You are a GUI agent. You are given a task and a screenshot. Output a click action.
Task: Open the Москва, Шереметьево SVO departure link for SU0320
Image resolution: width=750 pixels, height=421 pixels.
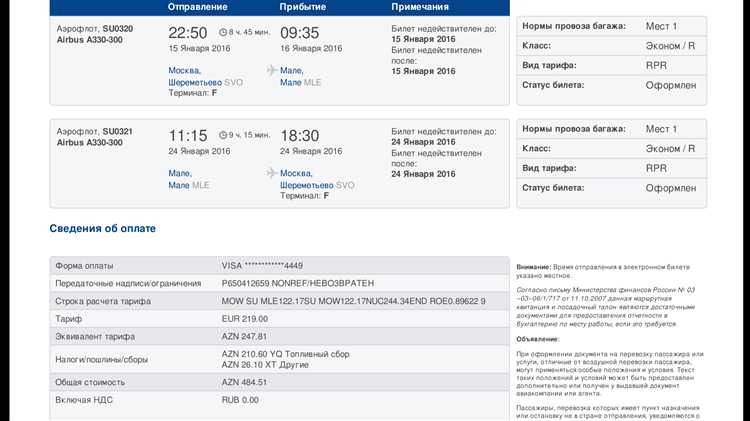(x=205, y=76)
